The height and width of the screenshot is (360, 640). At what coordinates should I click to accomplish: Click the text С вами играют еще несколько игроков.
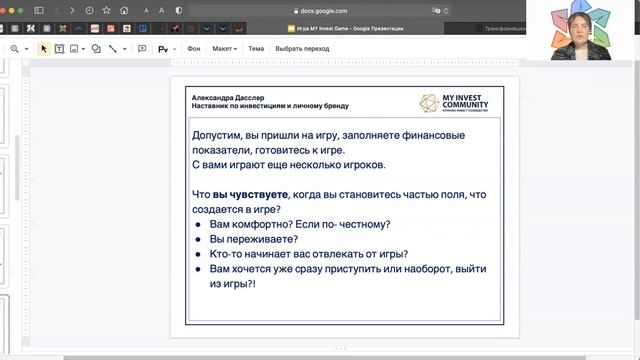tap(289, 165)
